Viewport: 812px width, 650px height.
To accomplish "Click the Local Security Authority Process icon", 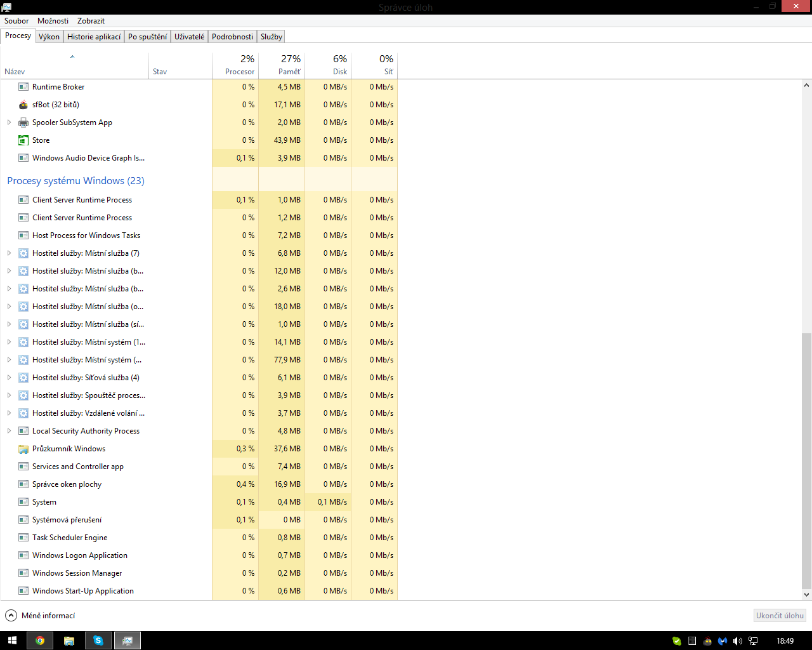I will (x=23, y=431).
